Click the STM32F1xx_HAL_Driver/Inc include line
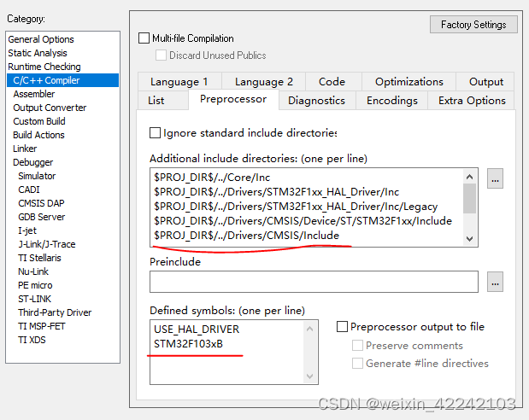The height and width of the screenshot is (420, 529). click(276, 192)
